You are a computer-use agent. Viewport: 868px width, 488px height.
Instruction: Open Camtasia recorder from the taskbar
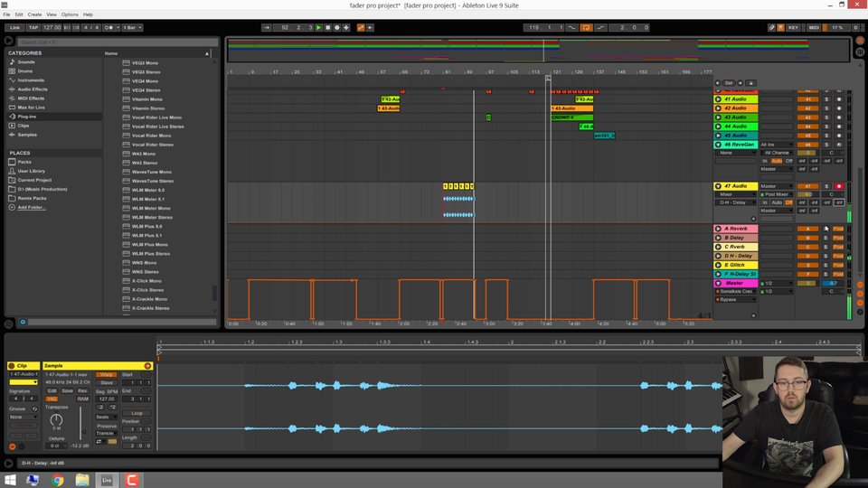coord(131,480)
